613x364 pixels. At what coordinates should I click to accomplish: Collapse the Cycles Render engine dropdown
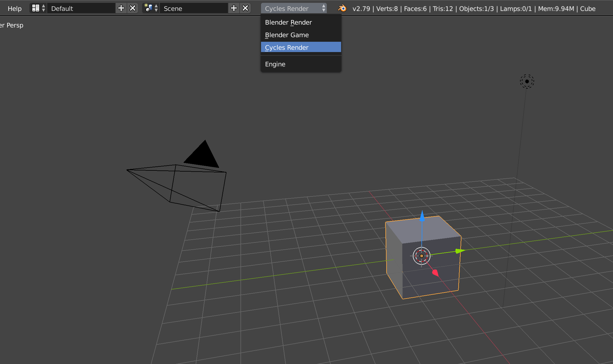click(294, 8)
